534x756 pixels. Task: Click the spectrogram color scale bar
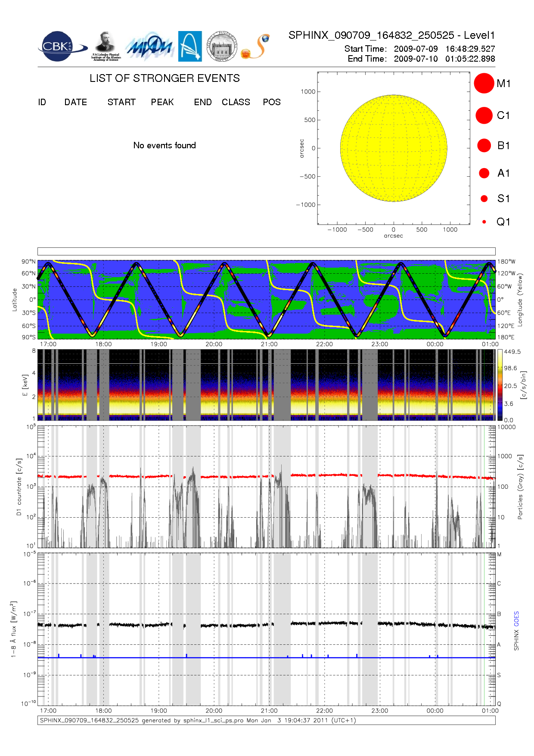(x=500, y=385)
